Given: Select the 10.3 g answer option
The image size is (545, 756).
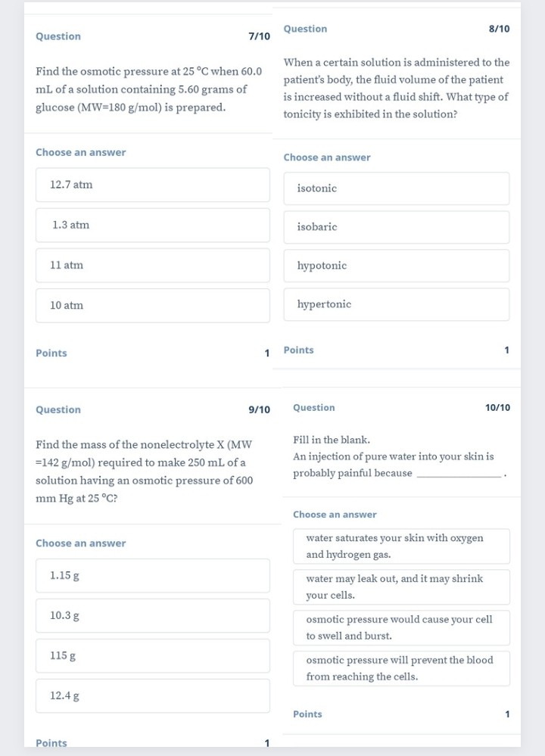Looking at the screenshot, I should tap(152, 616).
